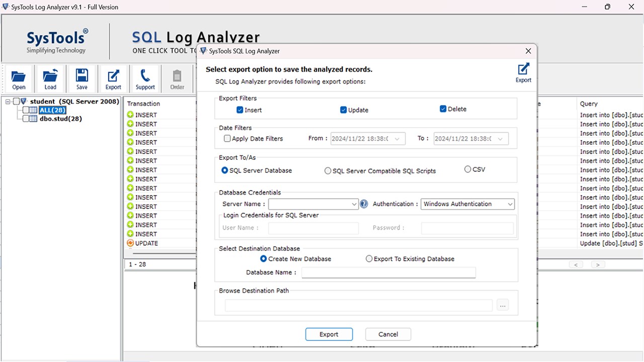Close the SQL Log Analyzer dialog
644x362 pixels.
point(528,51)
